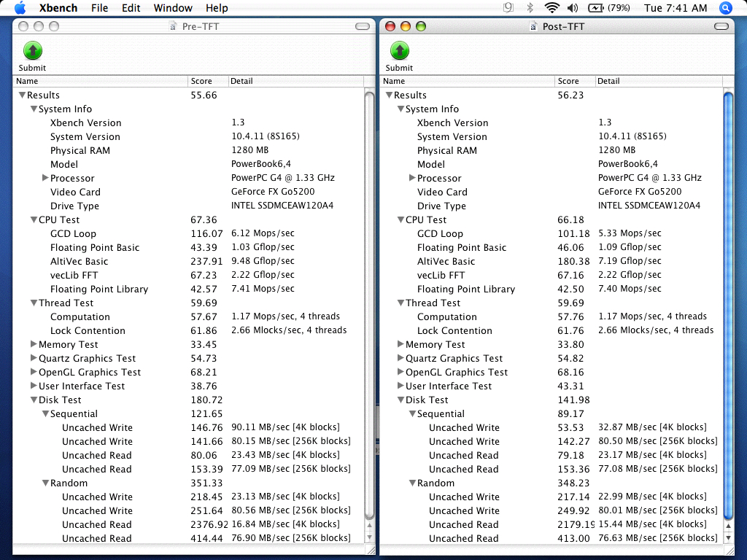Click the document proxy icon of Post-TFT
Screen dimensions: 747x560
(533, 27)
